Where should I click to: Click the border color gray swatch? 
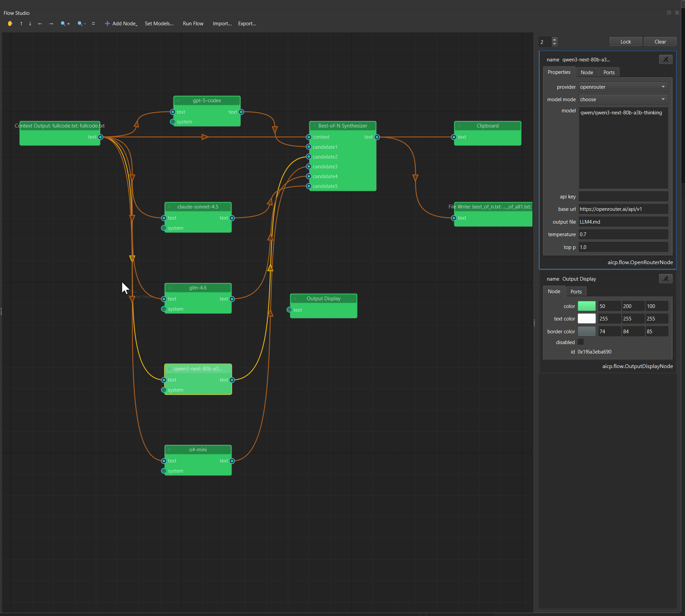(x=586, y=332)
